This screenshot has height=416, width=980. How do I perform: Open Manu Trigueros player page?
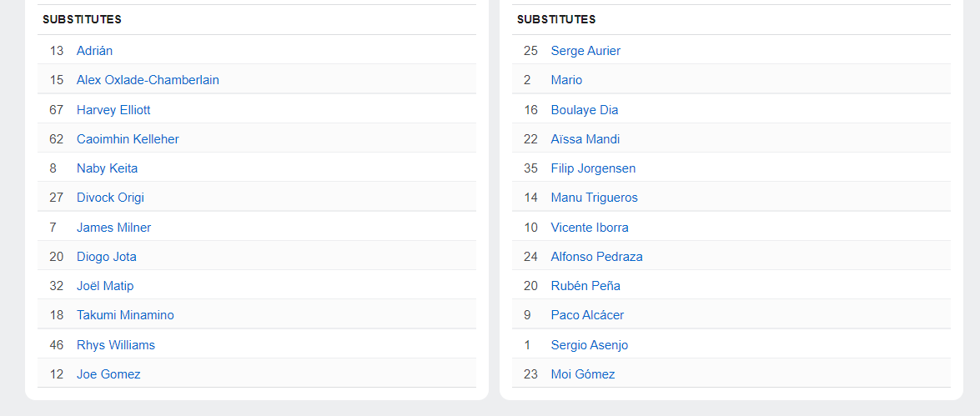(x=594, y=198)
